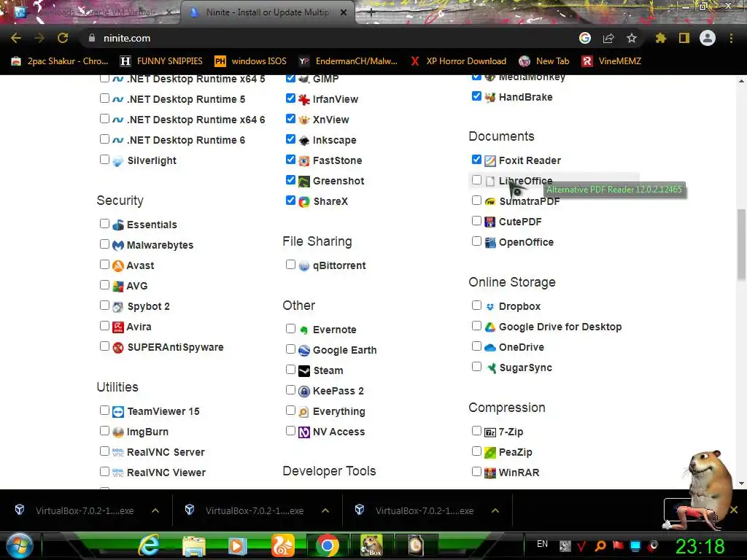747x560 pixels.
Task: Click the RealVNC Viewer label
Action: click(166, 472)
